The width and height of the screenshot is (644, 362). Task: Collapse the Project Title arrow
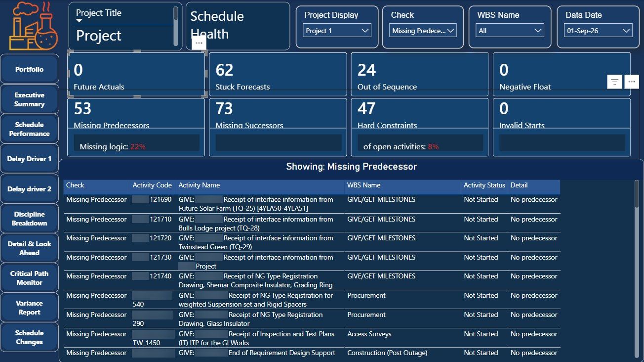pyautogui.click(x=79, y=21)
